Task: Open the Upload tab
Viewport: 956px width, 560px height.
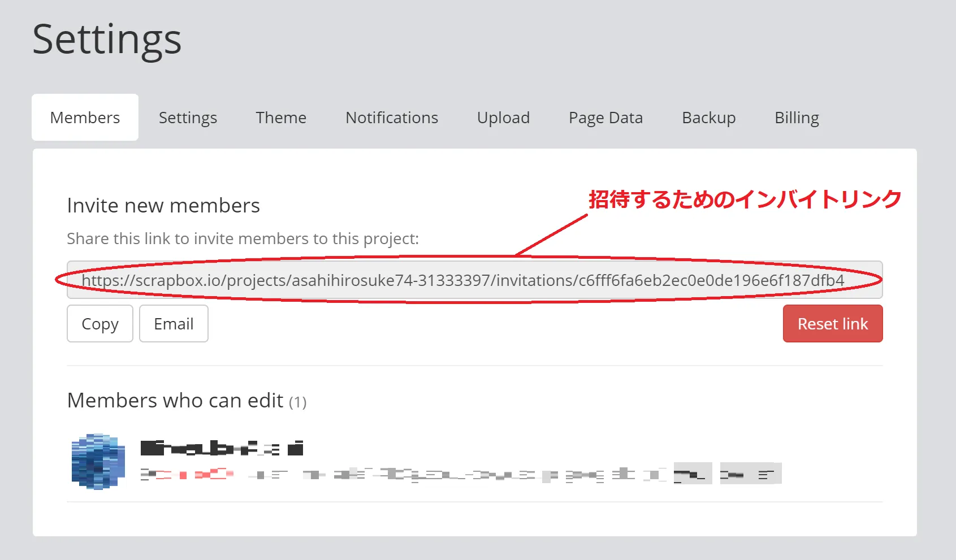Action: tap(503, 118)
